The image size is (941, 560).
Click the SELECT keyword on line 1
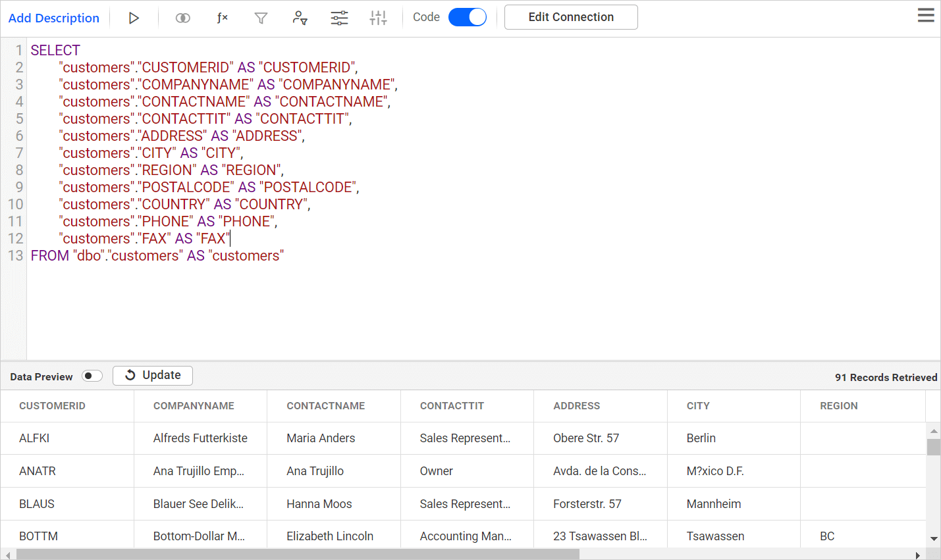(x=55, y=51)
